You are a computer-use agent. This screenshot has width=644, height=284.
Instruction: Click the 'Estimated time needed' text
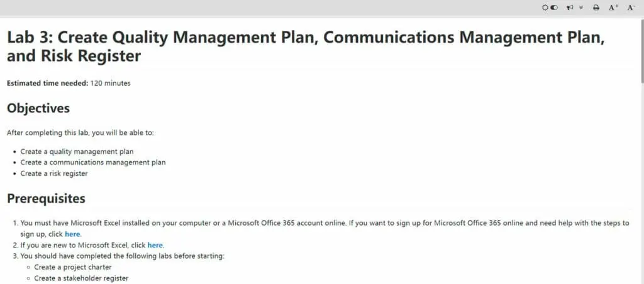tap(48, 83)
